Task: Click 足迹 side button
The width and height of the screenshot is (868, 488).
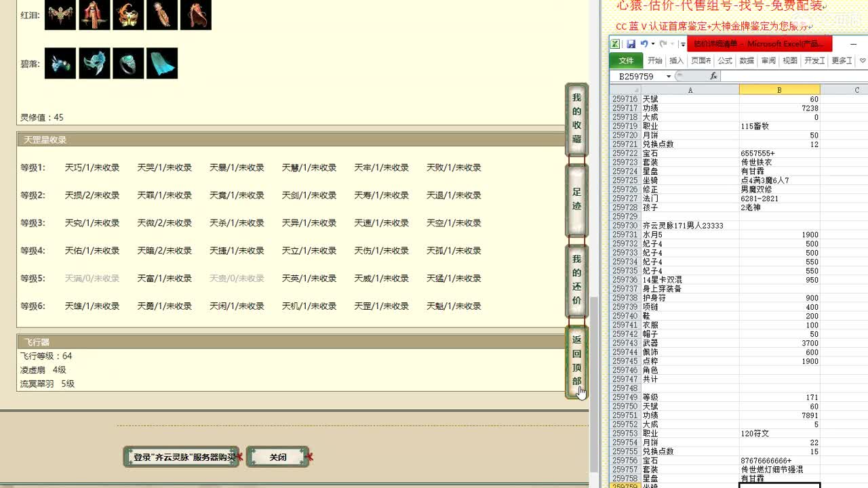Action: coord(576,199)
